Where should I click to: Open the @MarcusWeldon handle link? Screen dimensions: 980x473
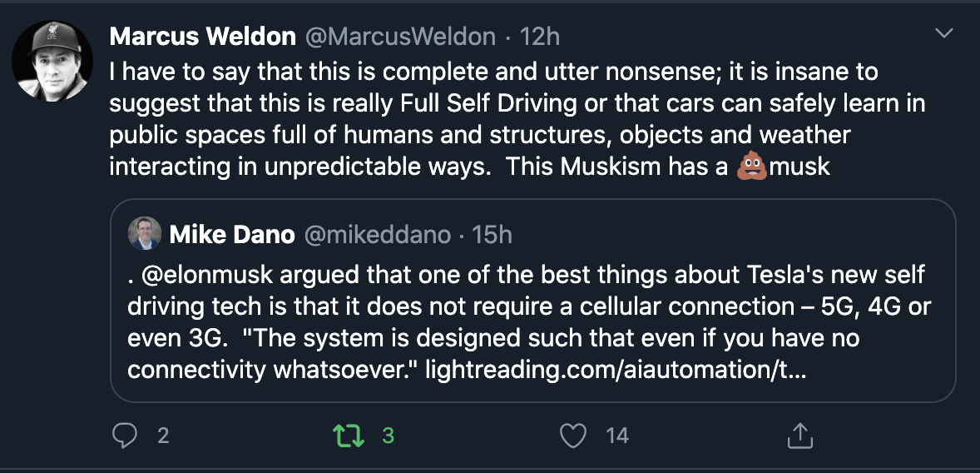pyautogui.click(x=400, y=37)
